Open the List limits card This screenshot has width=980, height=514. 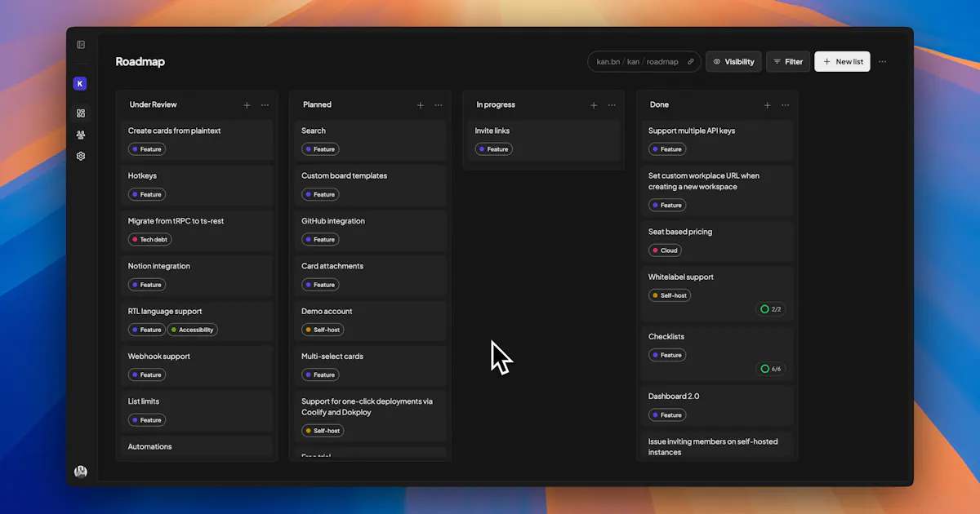196,411
